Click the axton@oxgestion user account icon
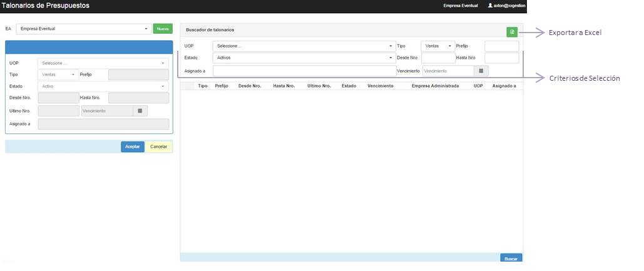 tap(489, 6)
